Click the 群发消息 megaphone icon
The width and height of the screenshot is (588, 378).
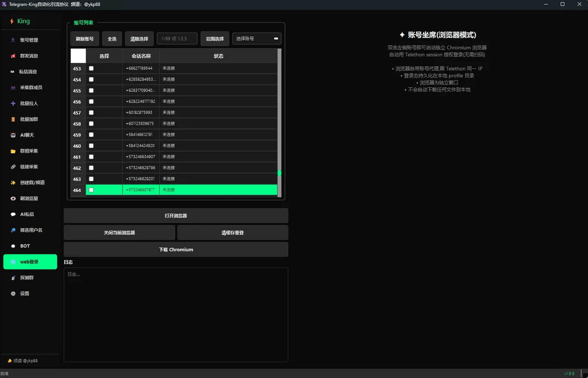pyautogui.click(x=13, y=56)
